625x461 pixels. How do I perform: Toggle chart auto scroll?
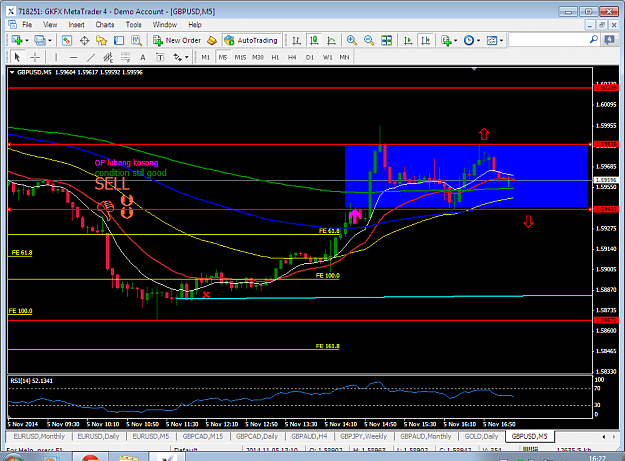pyautogui.click(x=408, y=40)
